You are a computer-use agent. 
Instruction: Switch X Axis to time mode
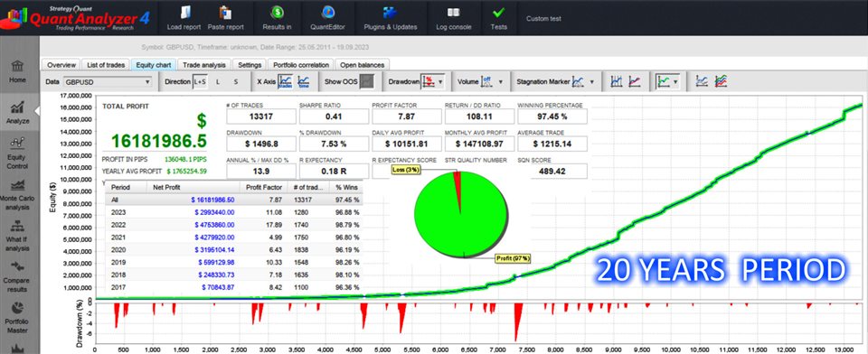304,82
